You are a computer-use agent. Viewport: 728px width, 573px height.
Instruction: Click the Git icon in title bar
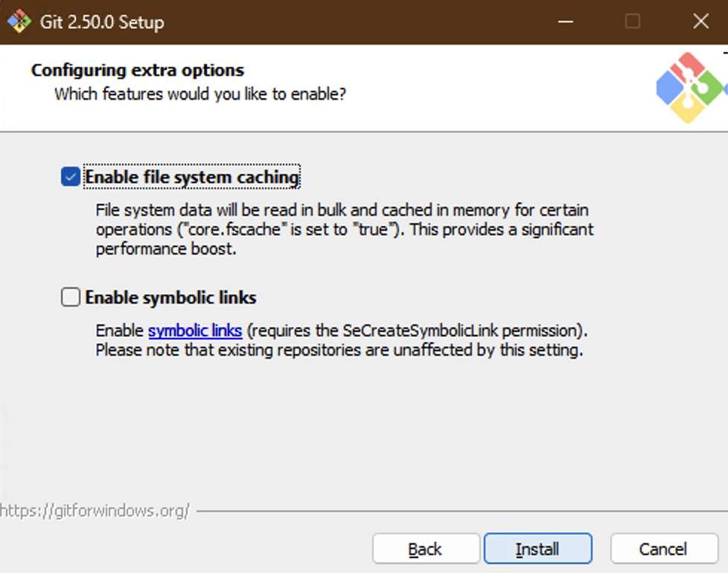(x=19, y=22)
